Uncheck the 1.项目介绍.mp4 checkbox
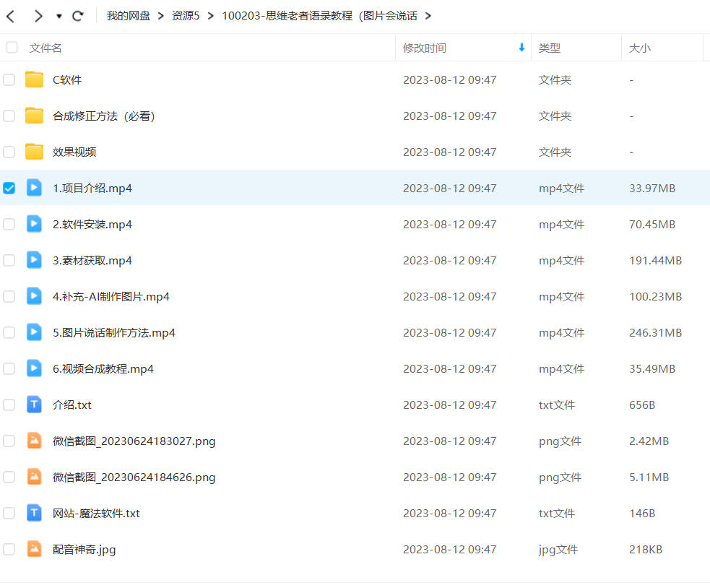 pyautogui.click(x=9, y=188)
